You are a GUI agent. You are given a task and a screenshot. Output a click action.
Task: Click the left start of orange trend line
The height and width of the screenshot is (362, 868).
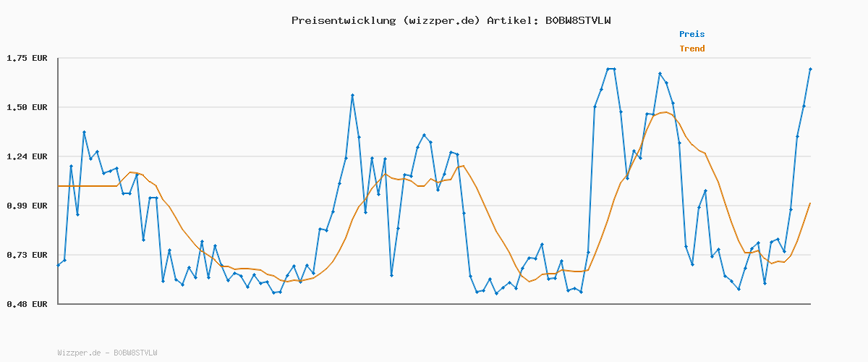(59, 186)
